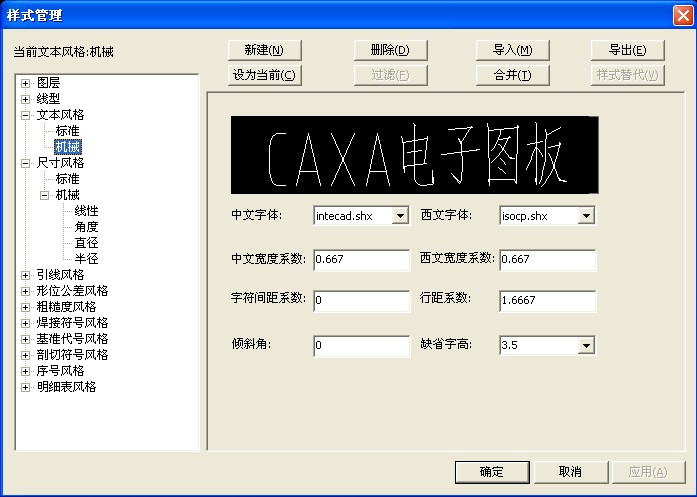This screenshot has height=497, width=697.
Task: Select the 角度 dimension style item
Action: click(87, 227)
